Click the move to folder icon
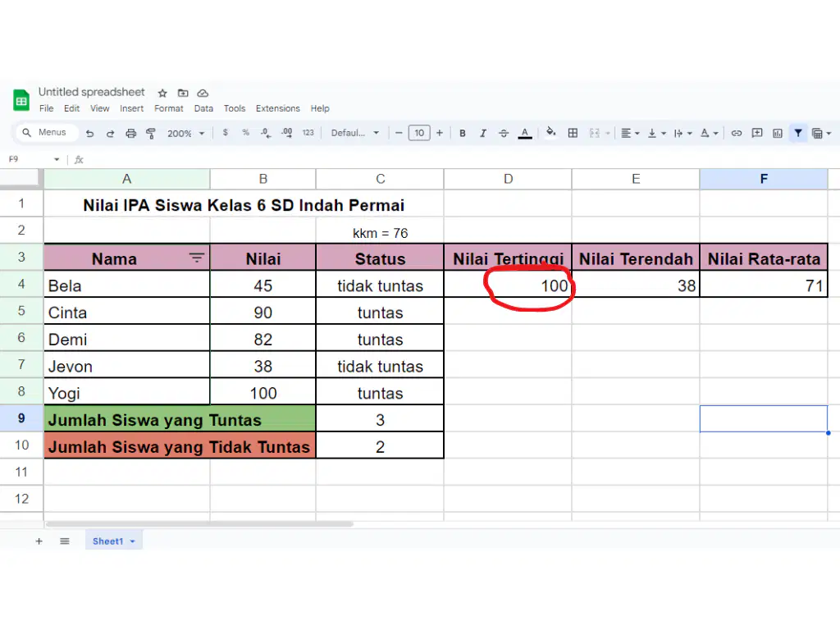Viewport: 840px width, 630px height. click(183, 94)
